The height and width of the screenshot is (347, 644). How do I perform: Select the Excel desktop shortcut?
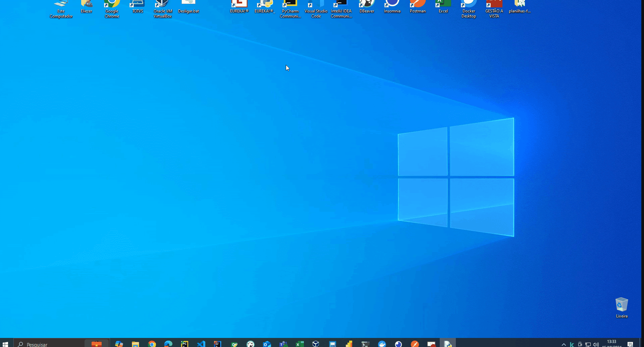443,7
